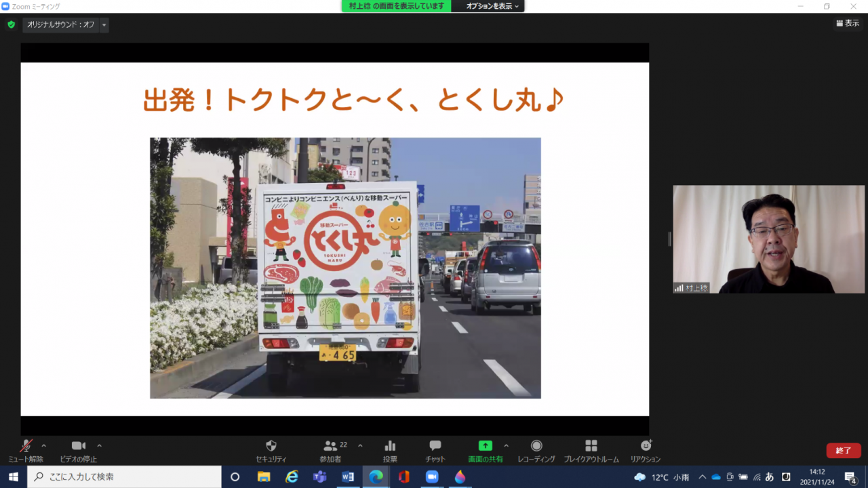Open the Participants (参加者) panel
Screen dimensions: 868x488
coord(331,446)
